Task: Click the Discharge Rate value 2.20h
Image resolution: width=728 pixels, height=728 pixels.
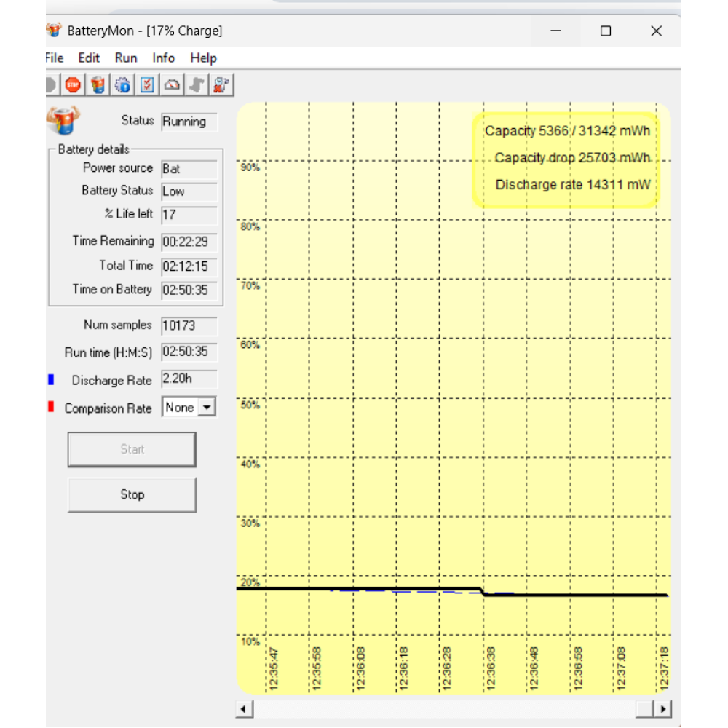Action: click(189, 379)
